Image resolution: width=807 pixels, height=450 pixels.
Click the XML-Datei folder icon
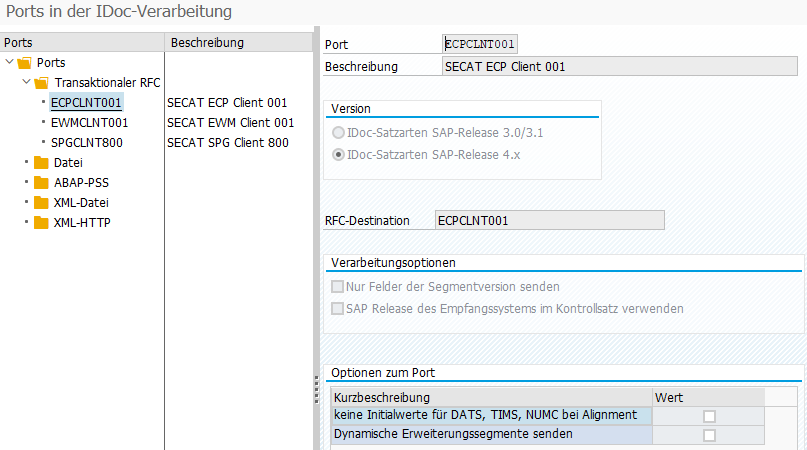[41, 203]
